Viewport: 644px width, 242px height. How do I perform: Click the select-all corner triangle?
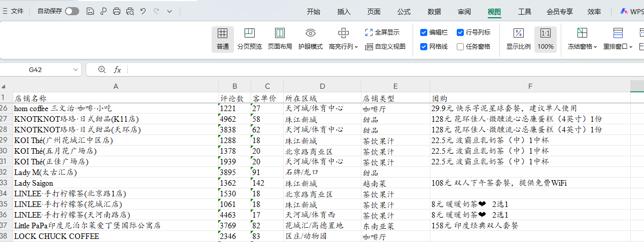click(x=4, y=87)
